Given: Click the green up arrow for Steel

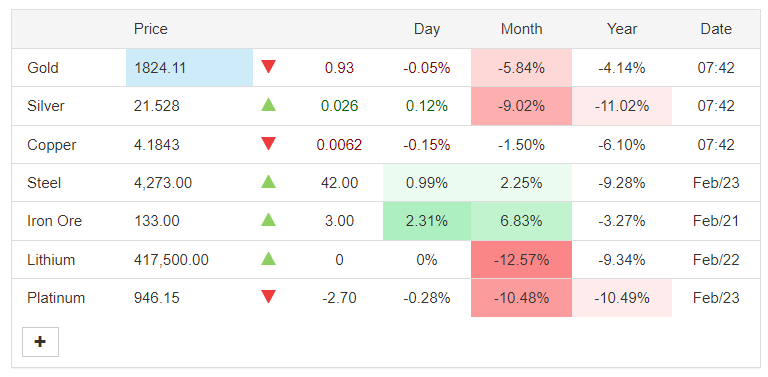Looking at the screenshot, I should click(x=268, y=182).
